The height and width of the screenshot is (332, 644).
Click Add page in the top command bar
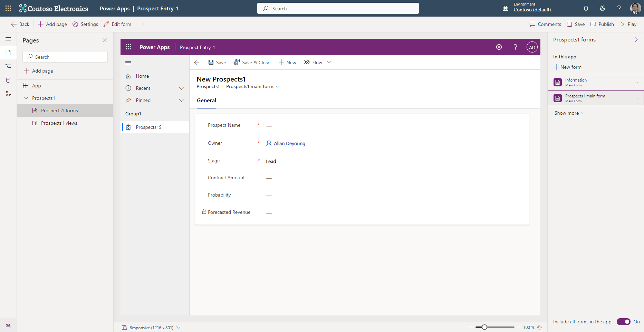52,24
